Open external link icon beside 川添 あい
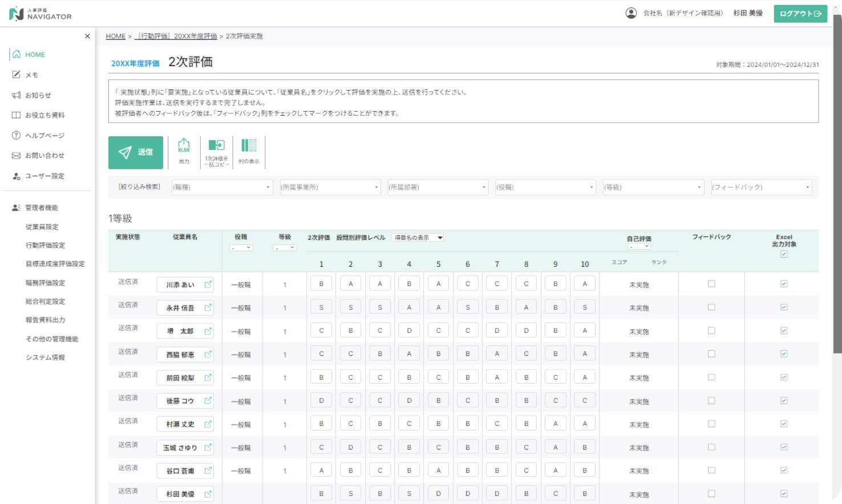Screen dimensions: 842x504 [208, 284]
